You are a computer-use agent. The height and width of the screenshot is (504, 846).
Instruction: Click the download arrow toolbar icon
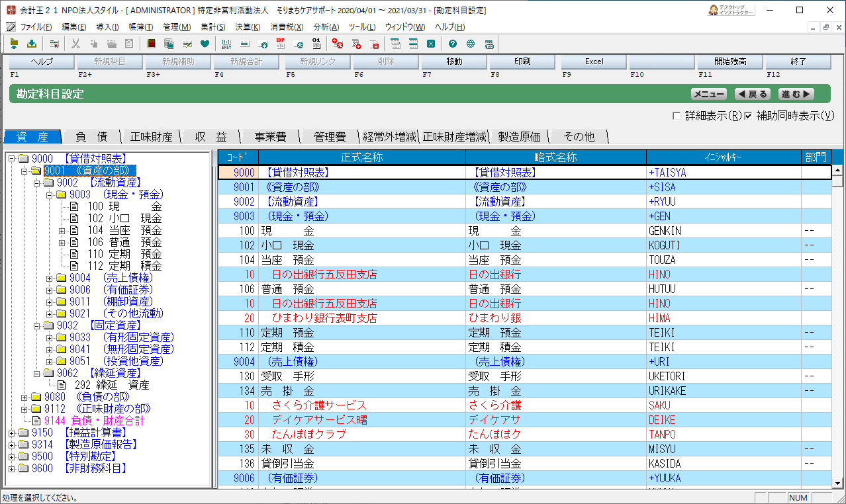point(31,44)
